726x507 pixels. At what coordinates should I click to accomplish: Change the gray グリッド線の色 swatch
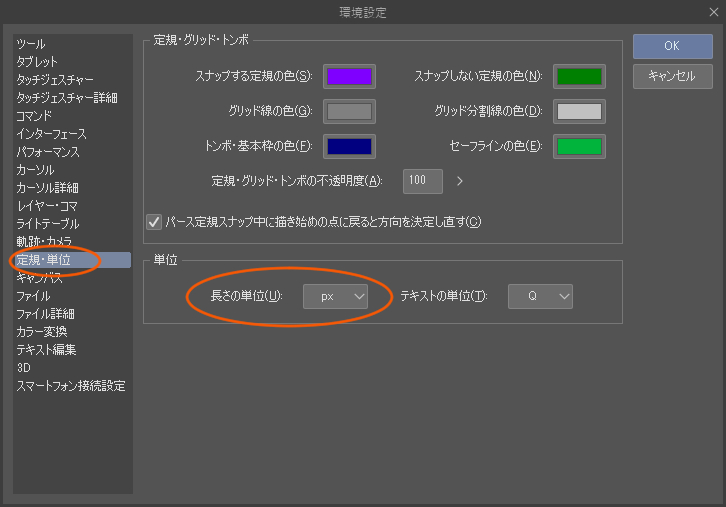tap(349, 111)
